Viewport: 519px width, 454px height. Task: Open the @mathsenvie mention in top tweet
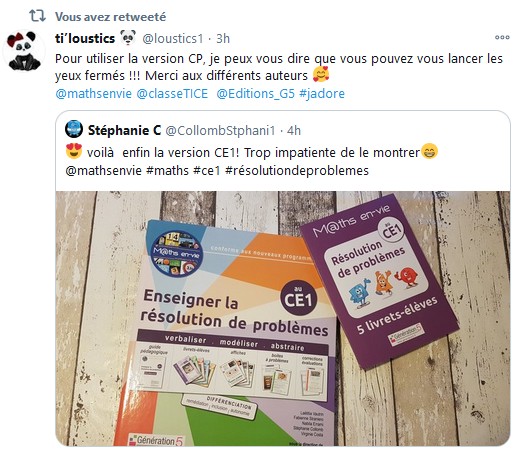coord(93,94)
